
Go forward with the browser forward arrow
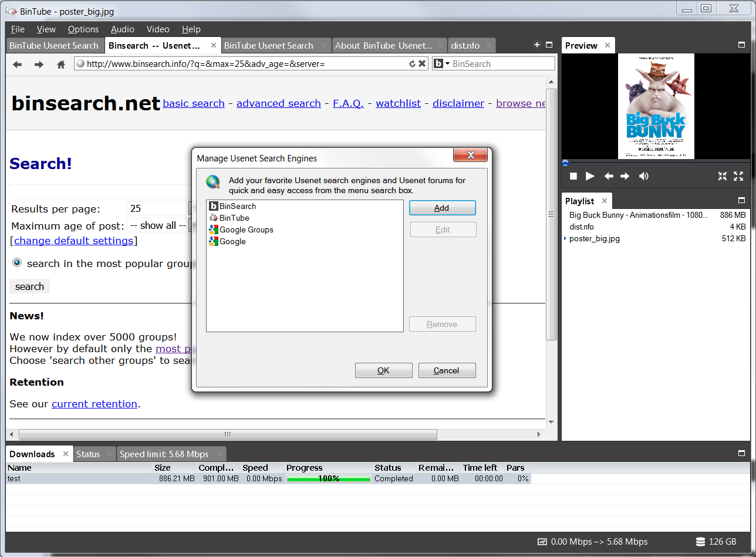pyautogui.click(x=39, y=65)
